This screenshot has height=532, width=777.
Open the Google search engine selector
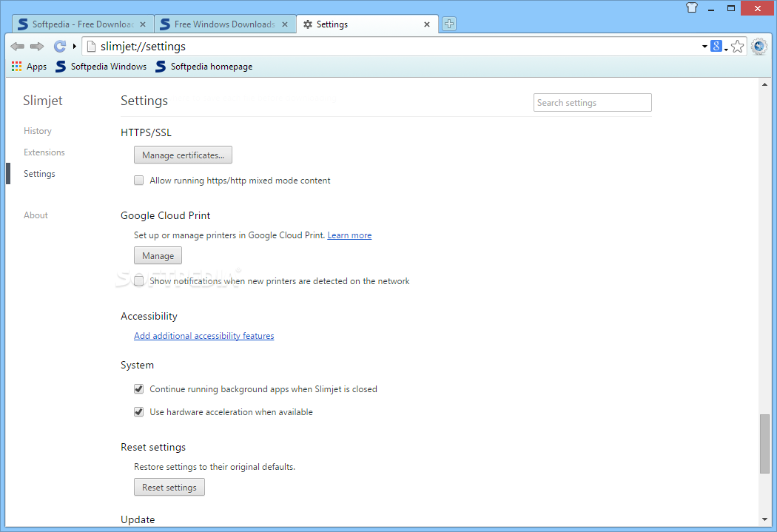[x=719, y=47]
